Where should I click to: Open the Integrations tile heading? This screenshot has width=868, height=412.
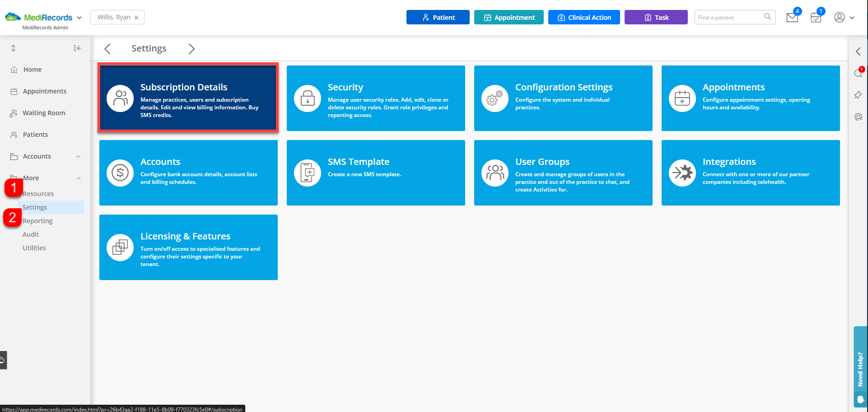[729, 162]
